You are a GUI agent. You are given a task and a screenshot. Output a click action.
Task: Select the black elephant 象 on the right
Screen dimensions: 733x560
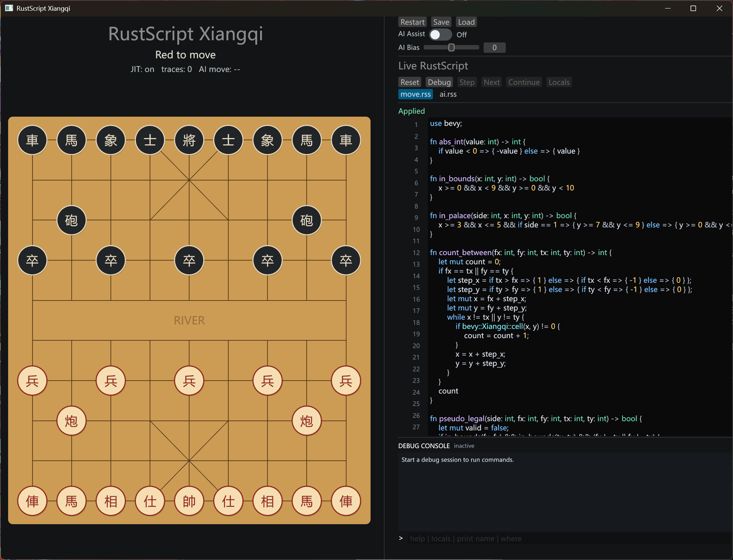click(x=267, y=140)
